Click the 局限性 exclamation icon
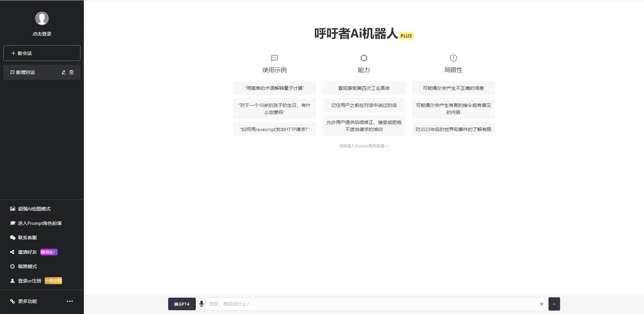Screen dimensions: 644x314 click(x=453, y=58)
